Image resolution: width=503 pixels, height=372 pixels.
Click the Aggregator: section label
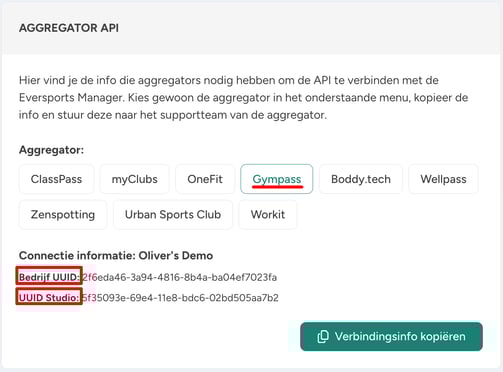click(51, 150)
